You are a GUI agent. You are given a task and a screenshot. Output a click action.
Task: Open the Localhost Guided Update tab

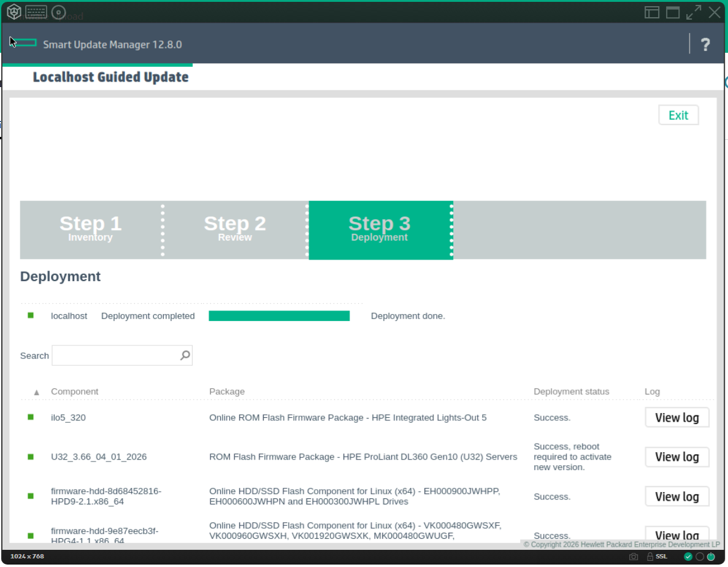pos(110,77)
